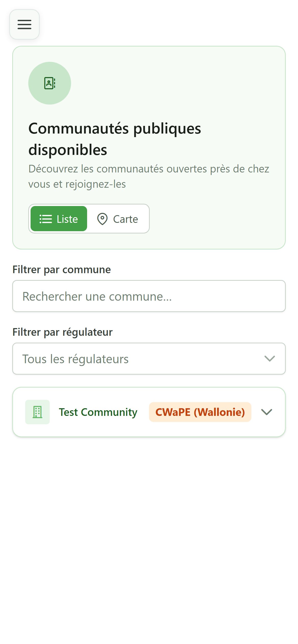Click the Communautés publiques disponibles heading
Screen dimensions: 298x644
pos(115,139)
